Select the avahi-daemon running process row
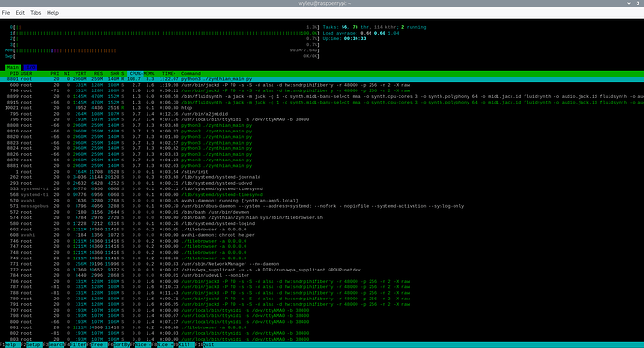Viewport: 644px width, 348px height. (x=322, y=201)
